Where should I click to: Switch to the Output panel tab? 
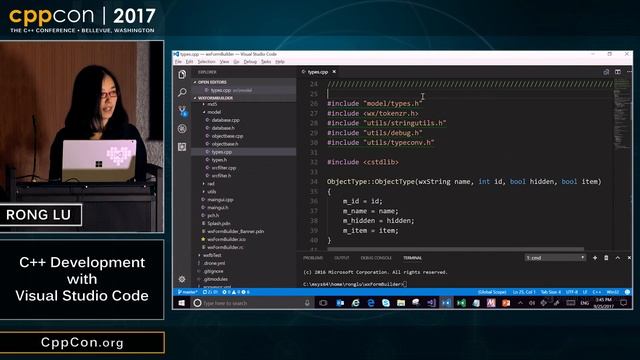pyautogui.click(x=342, y=258)
